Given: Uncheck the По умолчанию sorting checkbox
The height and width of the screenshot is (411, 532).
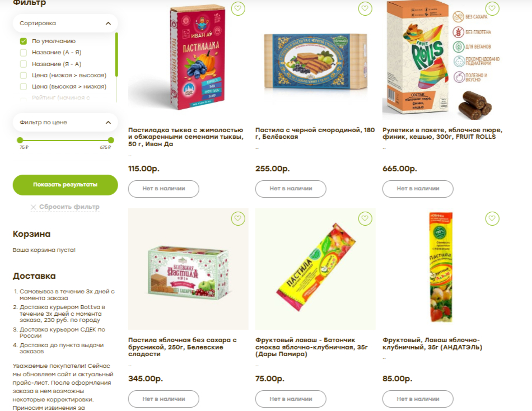Looking at the screenshot, I should tap(24, 41).
